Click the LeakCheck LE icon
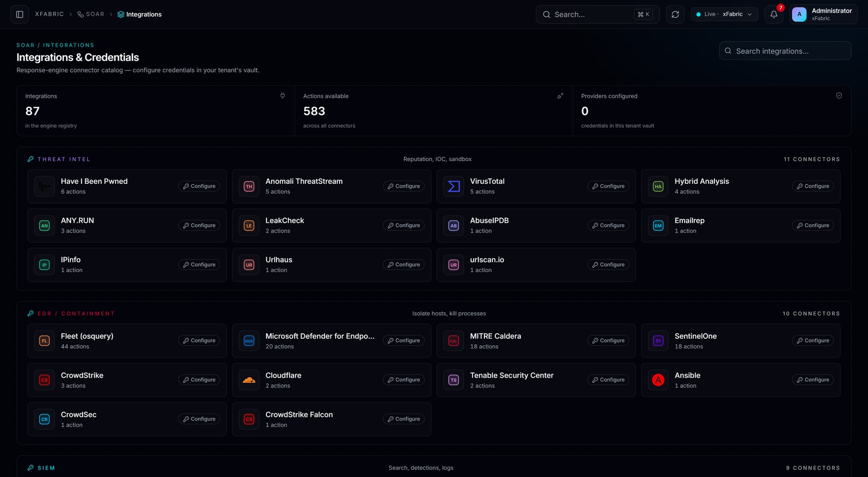The height and width of the screenshot is (477, 868). tap(249, 225)
